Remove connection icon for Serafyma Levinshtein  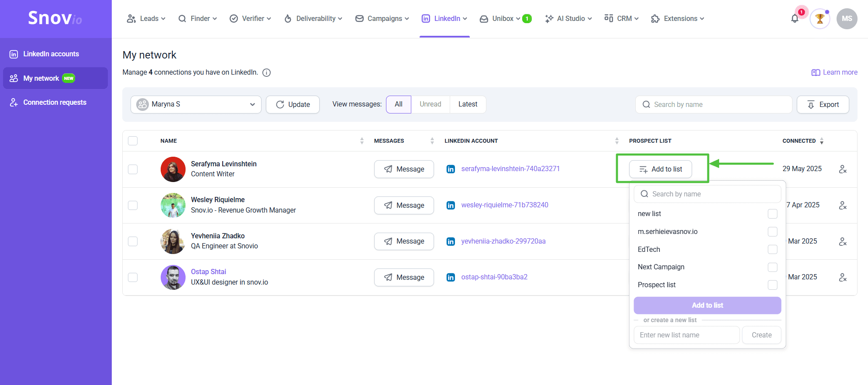point(843,169)
